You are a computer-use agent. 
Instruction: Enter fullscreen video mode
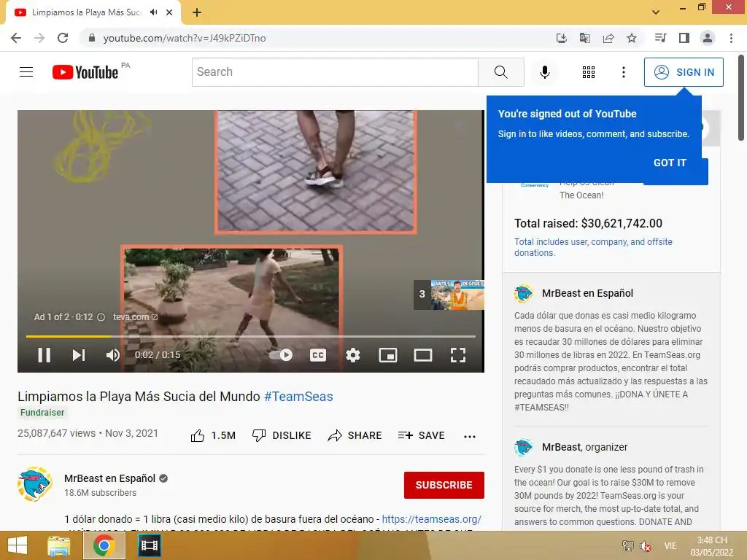pyautogui.click(x=458, y=355)
